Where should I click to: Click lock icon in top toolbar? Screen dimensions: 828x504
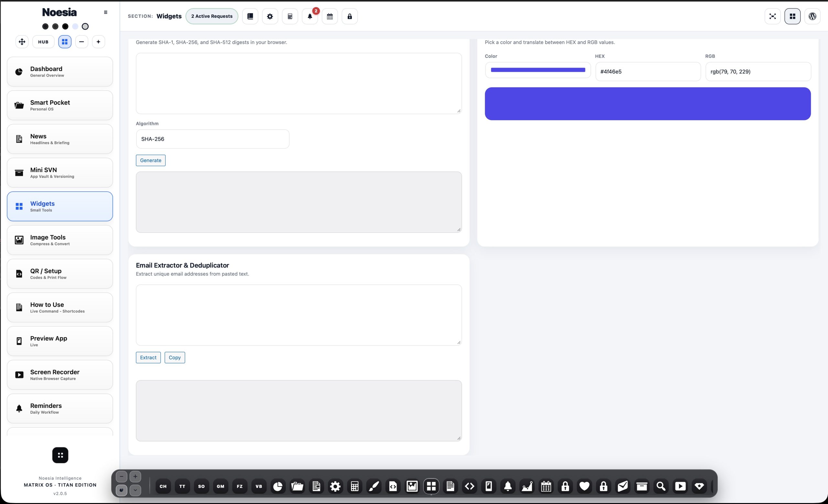(x=350, y=16)
